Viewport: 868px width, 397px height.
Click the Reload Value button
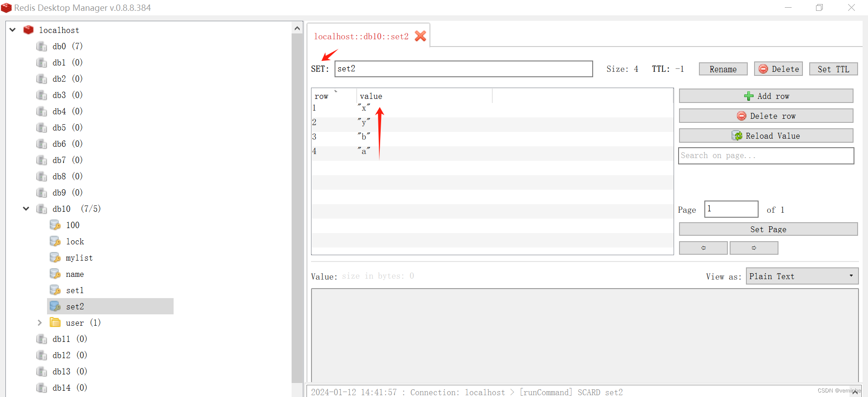click(x=766, y=135)
